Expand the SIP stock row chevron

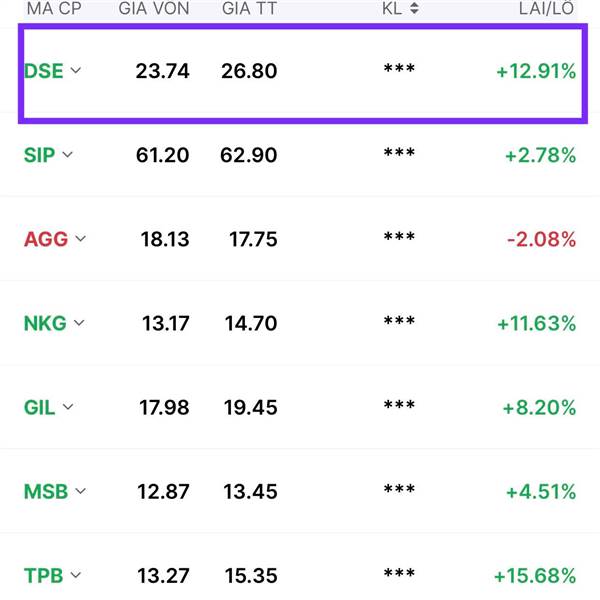[67, 155]
